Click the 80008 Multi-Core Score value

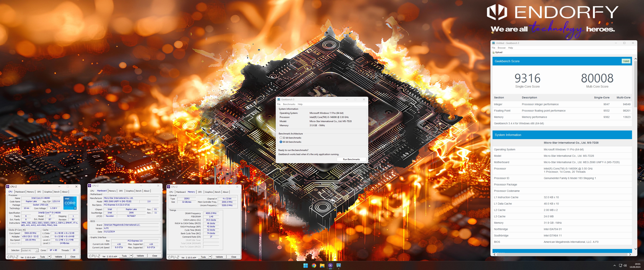point(597,78)
